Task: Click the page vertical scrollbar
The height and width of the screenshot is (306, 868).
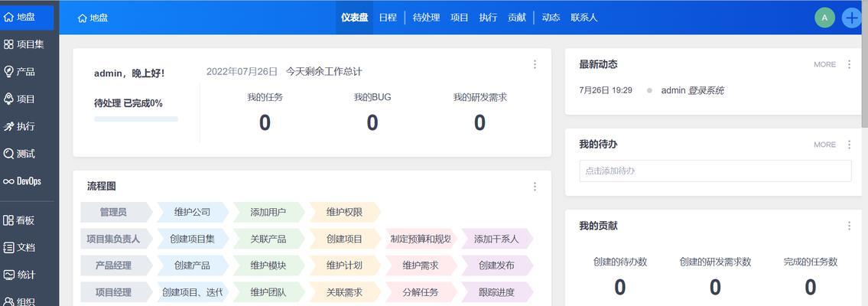Action: (x=865, y=63)
